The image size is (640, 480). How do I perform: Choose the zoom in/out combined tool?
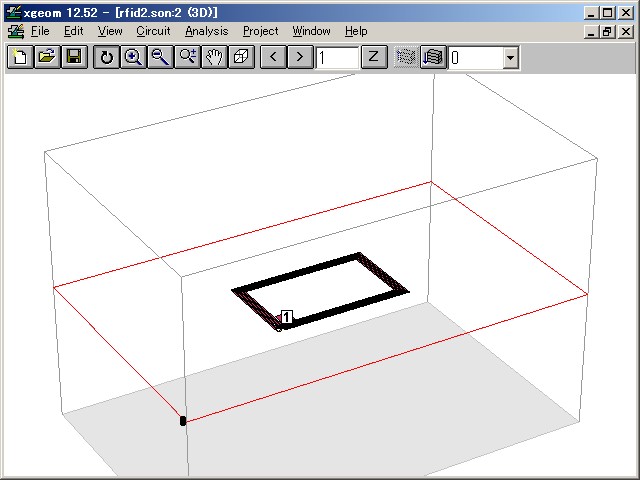click(187, 57)
